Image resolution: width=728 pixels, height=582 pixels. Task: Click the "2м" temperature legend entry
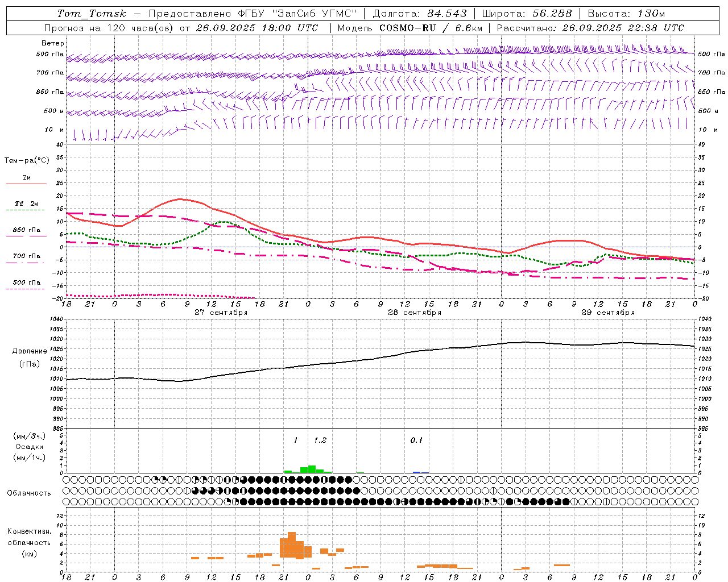27,177
